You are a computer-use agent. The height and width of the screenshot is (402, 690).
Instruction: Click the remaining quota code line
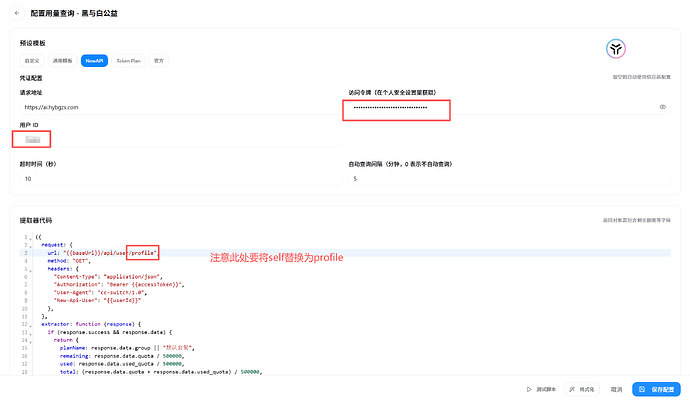pos(122,356)
